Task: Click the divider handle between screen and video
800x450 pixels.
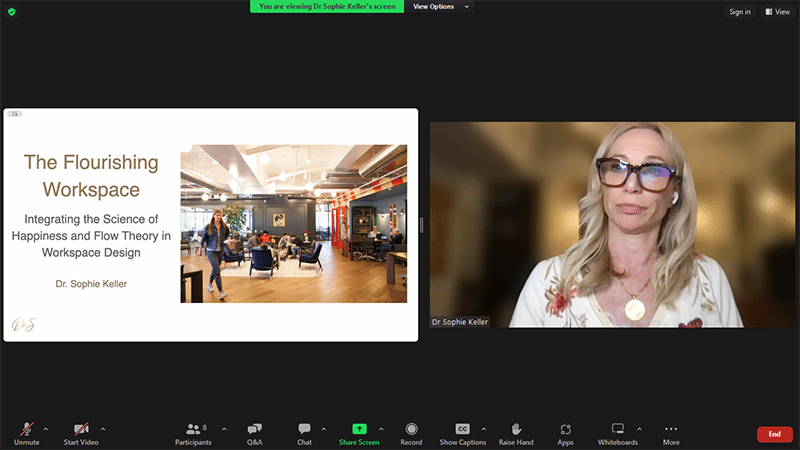Action: pos(422,225)
